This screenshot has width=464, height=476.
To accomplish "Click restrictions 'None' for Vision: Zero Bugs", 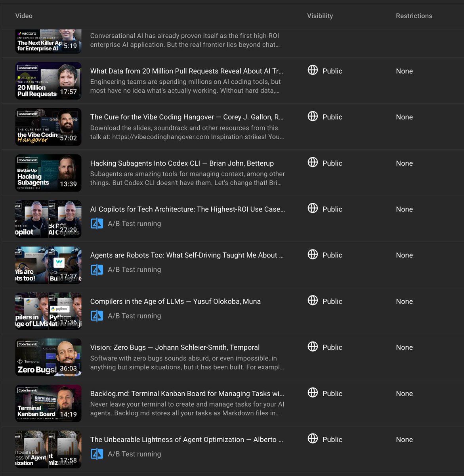I will [404, 347].
